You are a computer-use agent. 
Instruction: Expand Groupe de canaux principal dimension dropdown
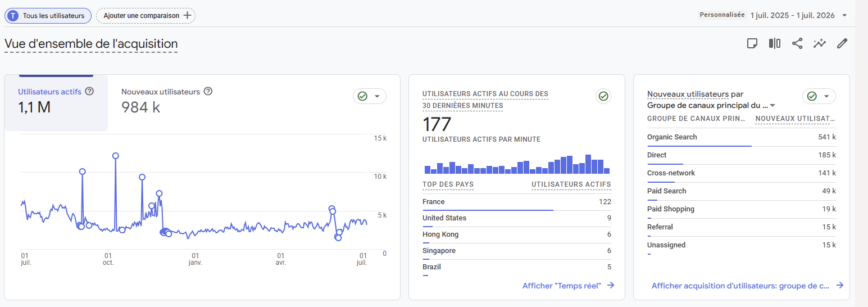pyautogui.click(x=772, y=105)
